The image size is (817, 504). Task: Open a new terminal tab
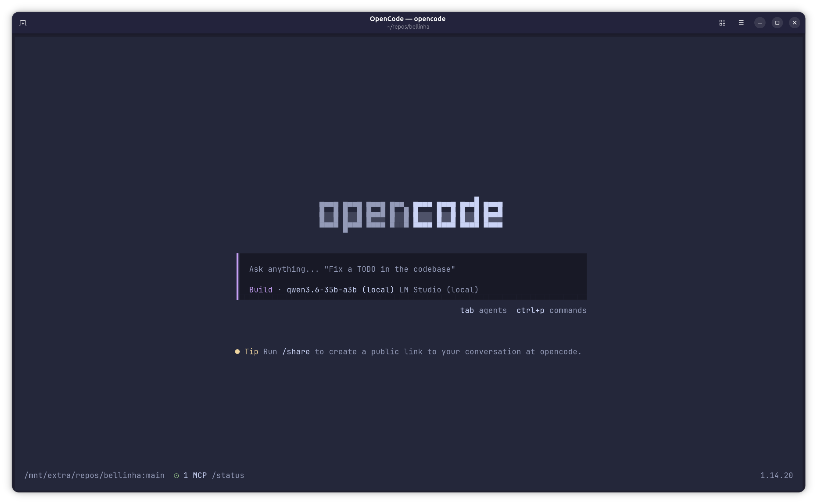point(23,23)
